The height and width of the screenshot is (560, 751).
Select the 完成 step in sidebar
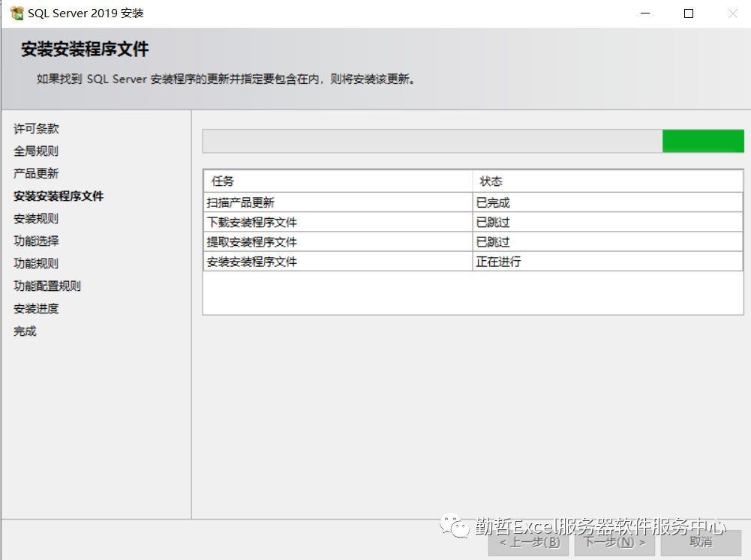click(25, 331)
